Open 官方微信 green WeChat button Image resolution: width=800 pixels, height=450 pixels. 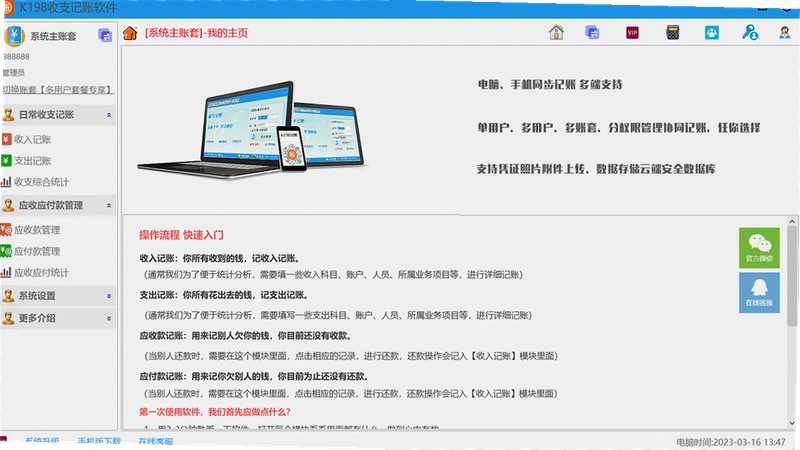pos(759,247)
